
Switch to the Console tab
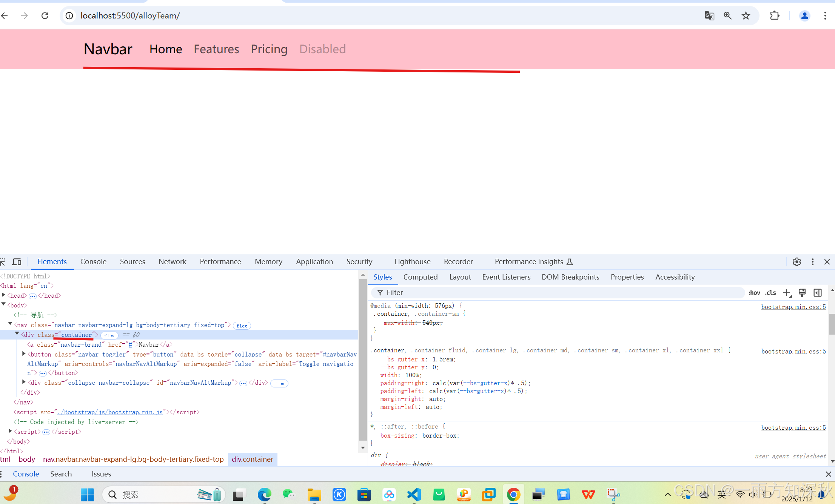tap(93, 261)
